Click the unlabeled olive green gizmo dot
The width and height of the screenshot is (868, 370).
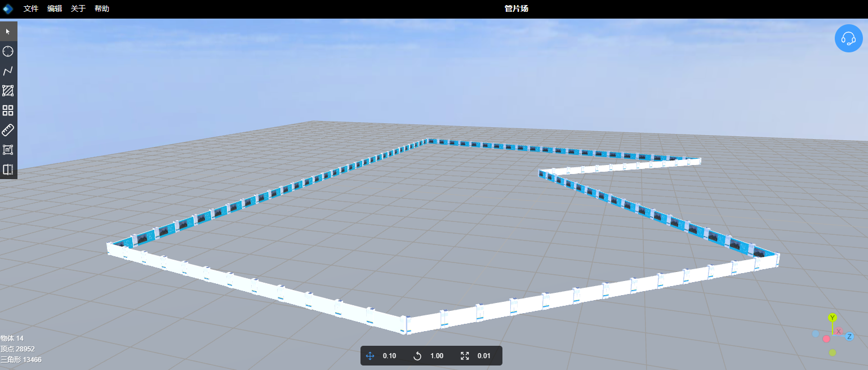pos(833,353)
